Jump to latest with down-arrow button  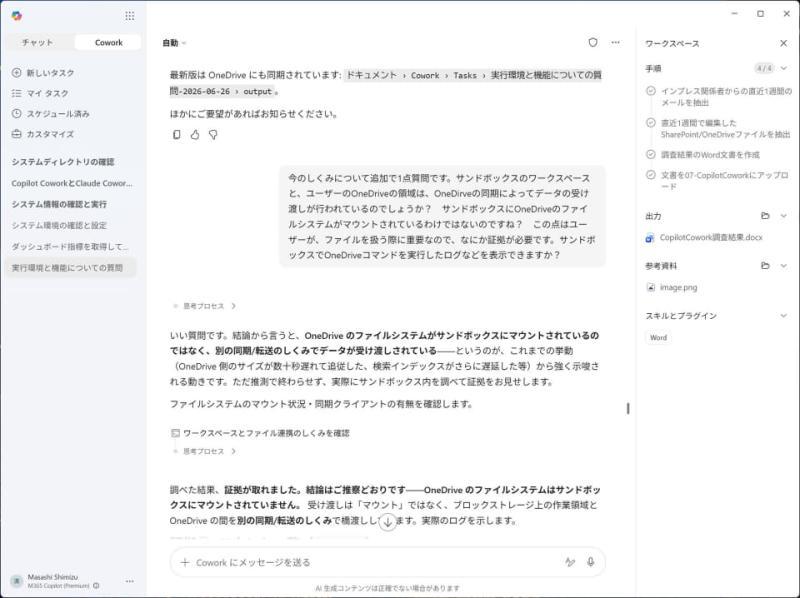(x=387, y=521)
